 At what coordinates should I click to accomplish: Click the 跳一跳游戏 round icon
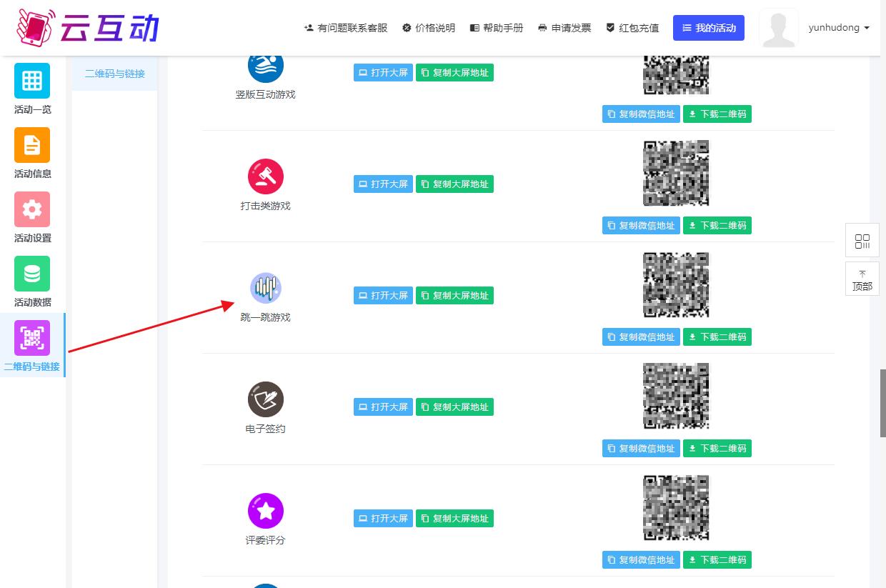pyautogui.click(x=266, y=288)
